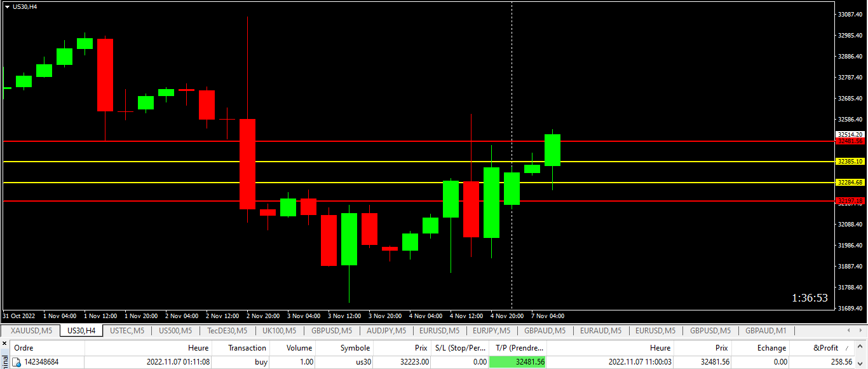Sort by the Symbole column header
Viewport: 868px width, 369px height.
coord(344,348)
